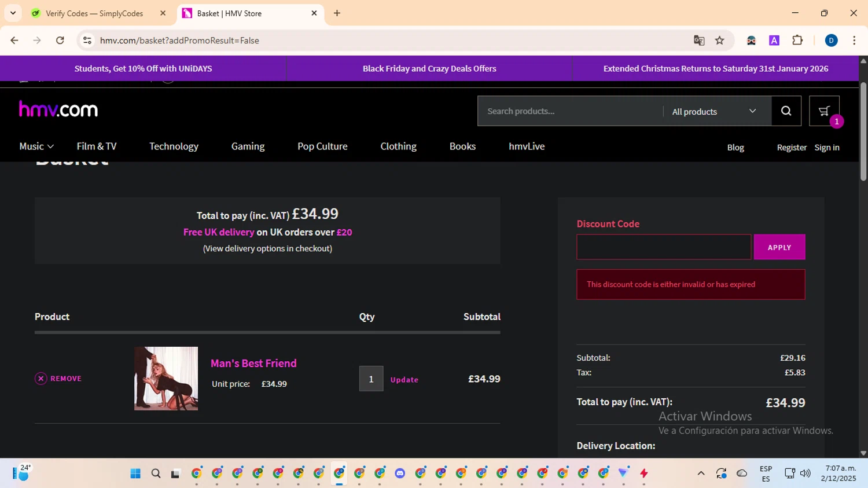The image size is (868, 488).
Task: Open the hmvLive menu
Action: (527, 146)
